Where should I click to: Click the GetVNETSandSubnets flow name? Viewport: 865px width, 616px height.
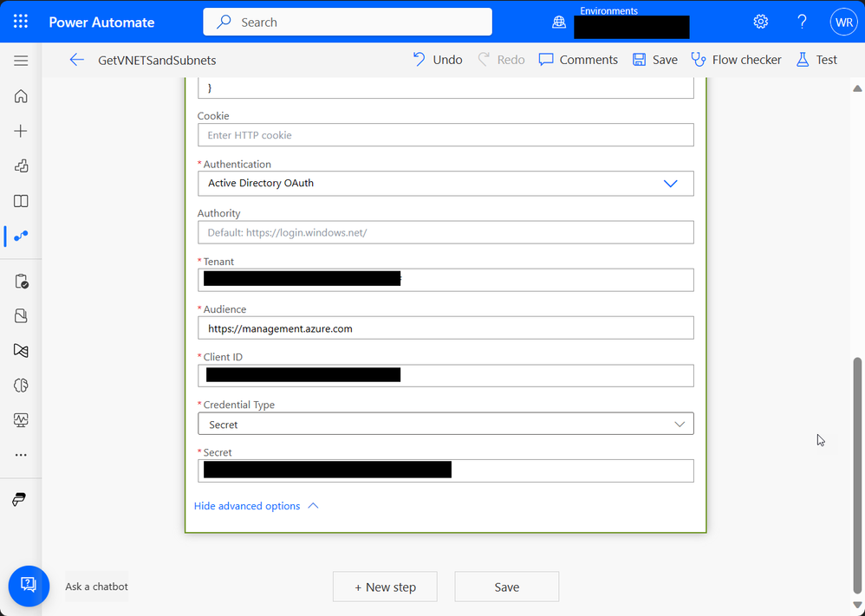click(x=157, y=60)
